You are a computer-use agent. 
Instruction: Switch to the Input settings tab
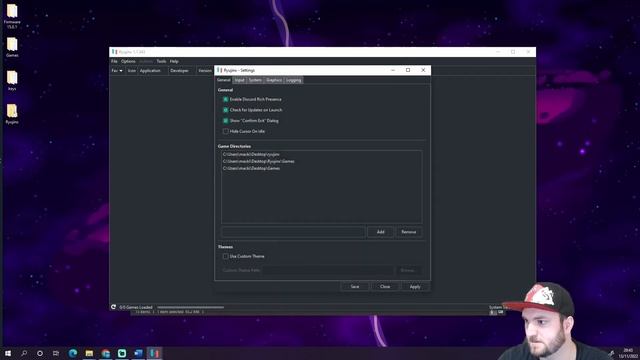click(239, 80)
